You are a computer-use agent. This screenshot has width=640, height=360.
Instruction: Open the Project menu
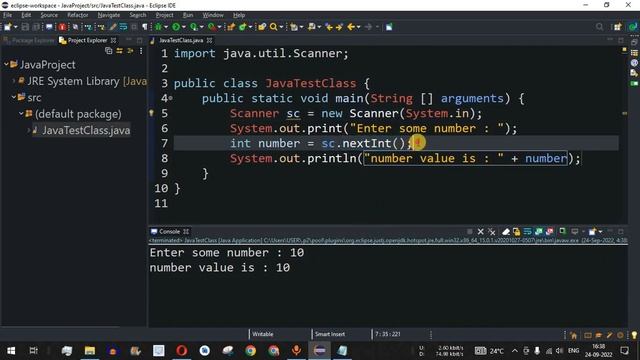[164, 15]
